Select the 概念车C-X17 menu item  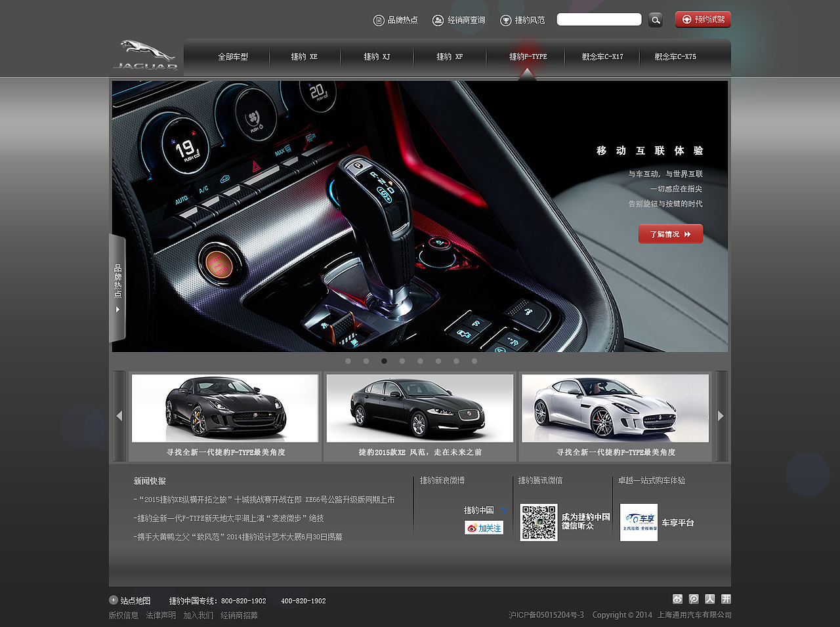[602, 57]
